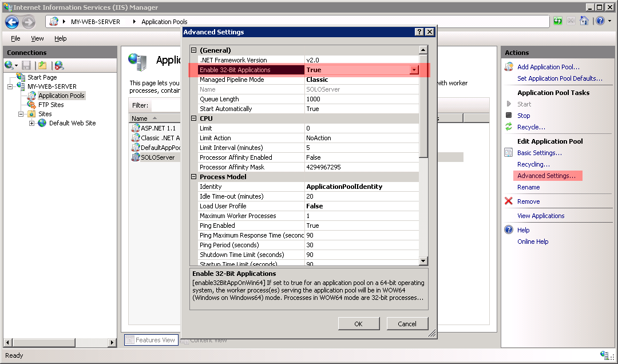Click the Up folder icon in Connections
Image resolution: width=618 pixels, height=364 pixels.
point(42,65)
